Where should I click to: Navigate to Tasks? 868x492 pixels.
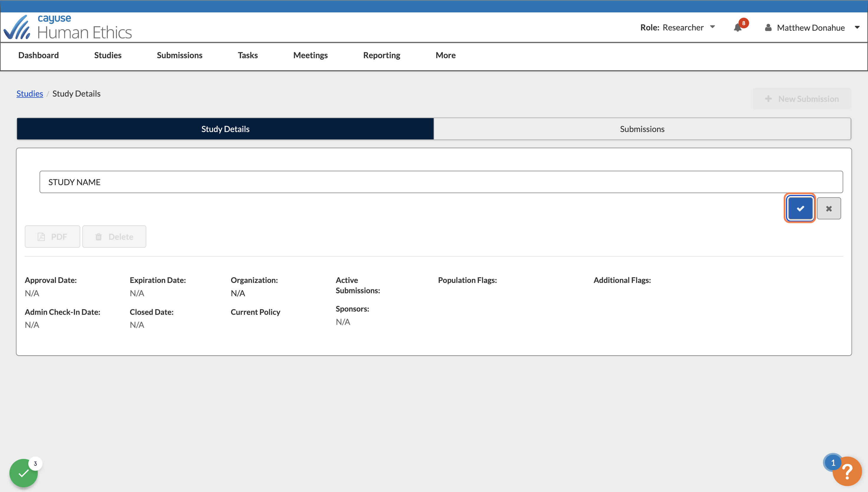248,55
